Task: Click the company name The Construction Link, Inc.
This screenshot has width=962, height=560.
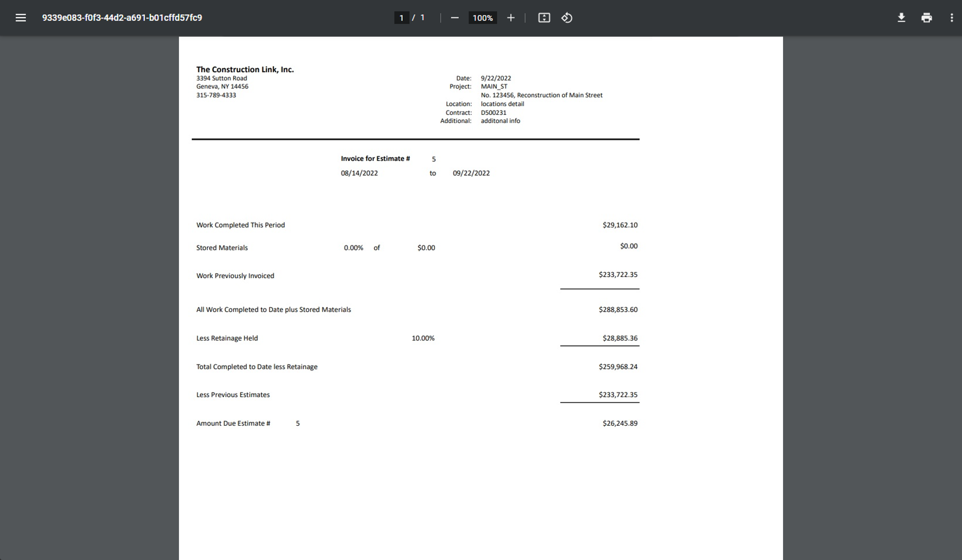Action: point(245,69)
